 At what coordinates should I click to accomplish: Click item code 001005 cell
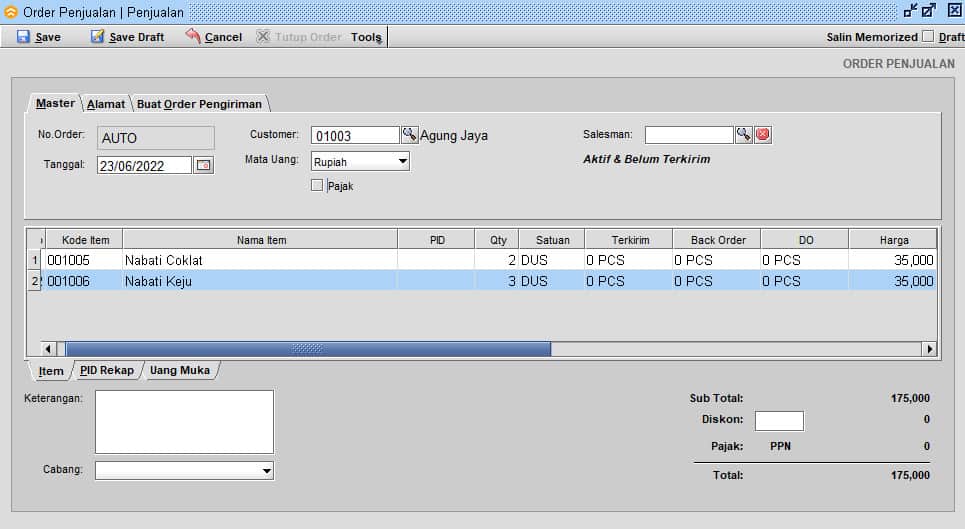83,260
